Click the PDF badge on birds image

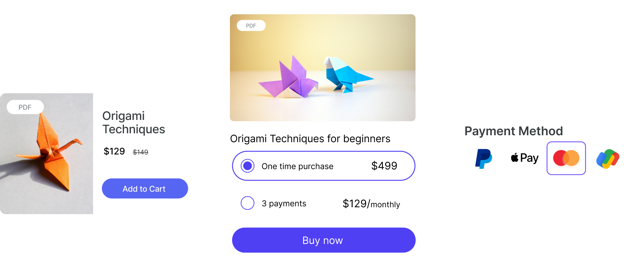[251, 25]
